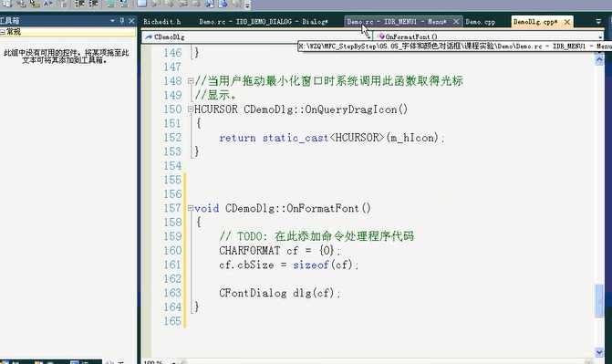Screen dimensions: 612x364
Task: Toggle auto-hide pin on toolbox panel
Action: 122,21
